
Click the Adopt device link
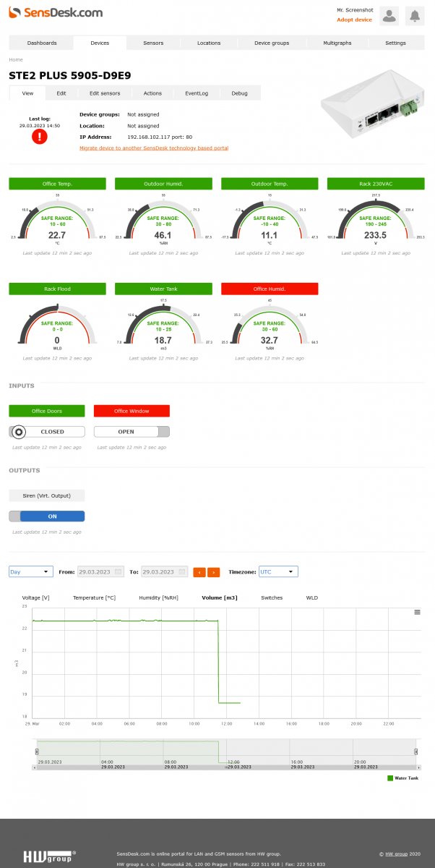354,20
